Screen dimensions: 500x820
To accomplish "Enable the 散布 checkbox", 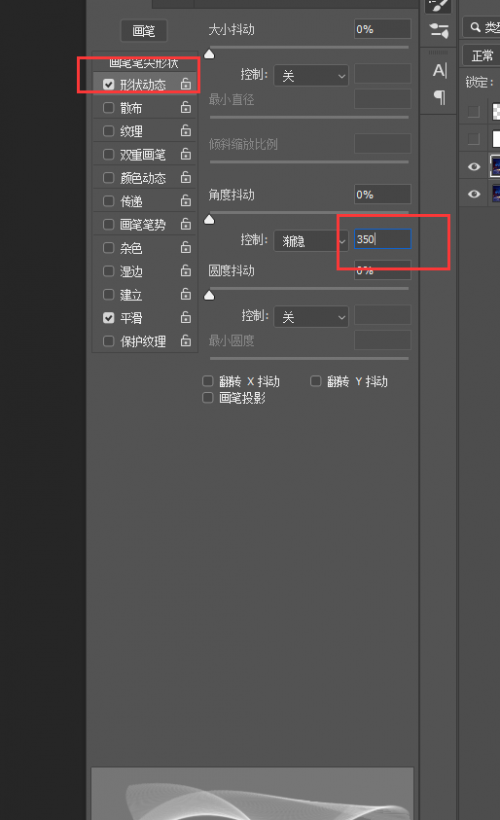I will click(x=109, y=108).
